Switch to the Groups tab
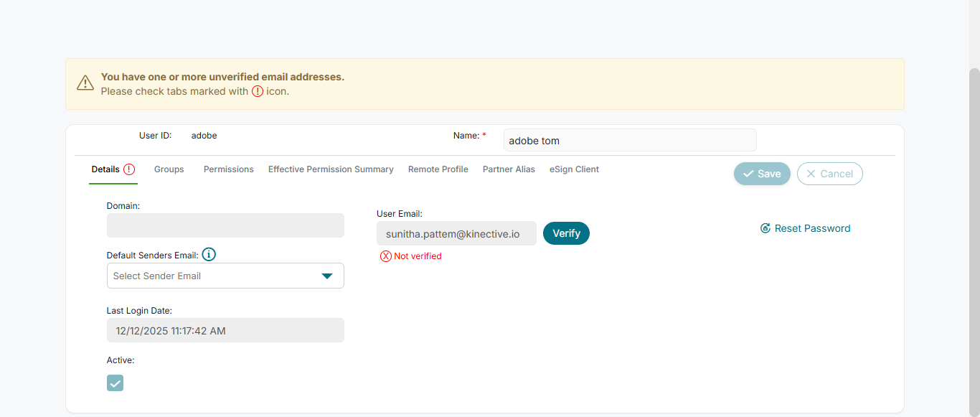 (169, 169)
